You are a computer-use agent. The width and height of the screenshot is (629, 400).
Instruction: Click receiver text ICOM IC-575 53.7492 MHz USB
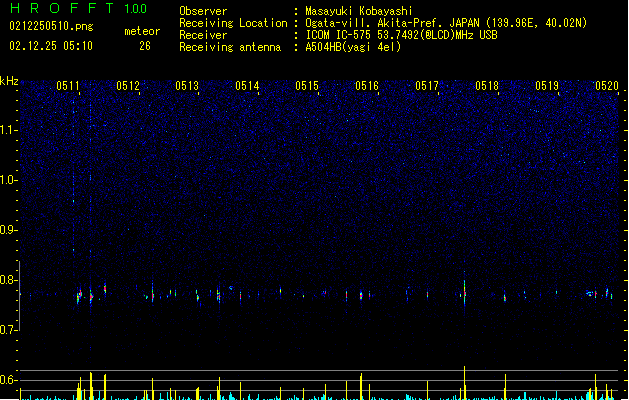coord(401,35)
